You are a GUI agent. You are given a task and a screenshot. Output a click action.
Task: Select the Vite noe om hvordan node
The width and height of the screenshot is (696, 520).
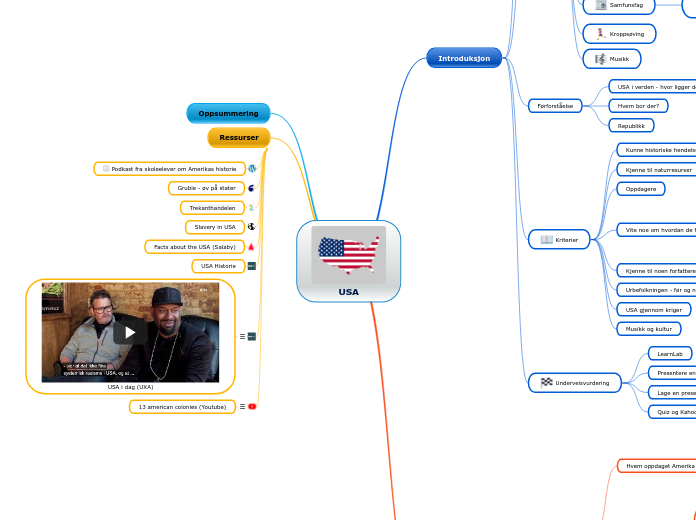coord(656,230)
